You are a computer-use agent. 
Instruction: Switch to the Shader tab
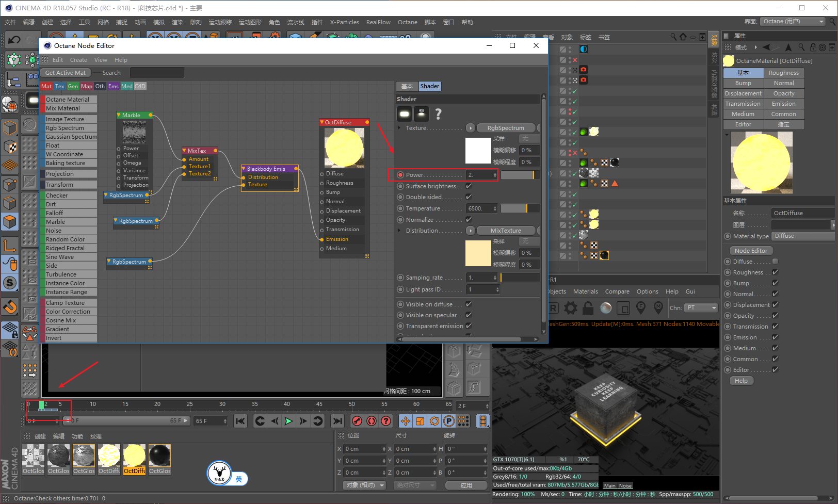[430, 86]
